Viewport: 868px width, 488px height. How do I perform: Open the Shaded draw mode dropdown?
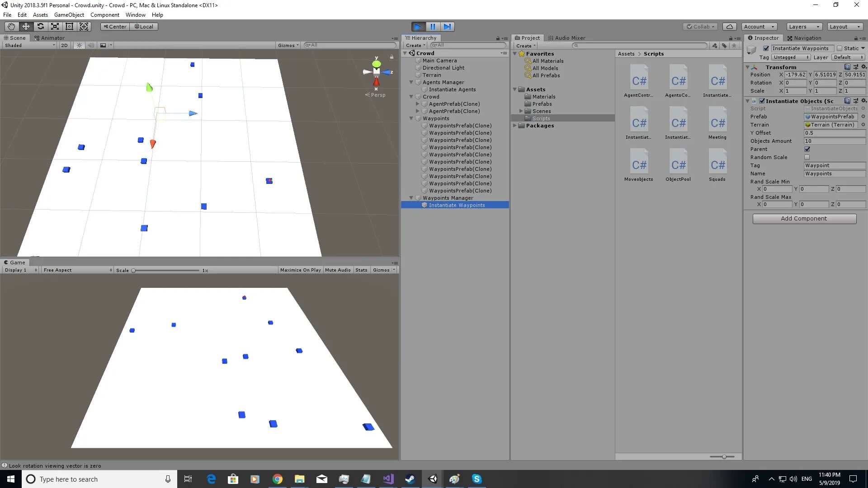click(30, 45)
